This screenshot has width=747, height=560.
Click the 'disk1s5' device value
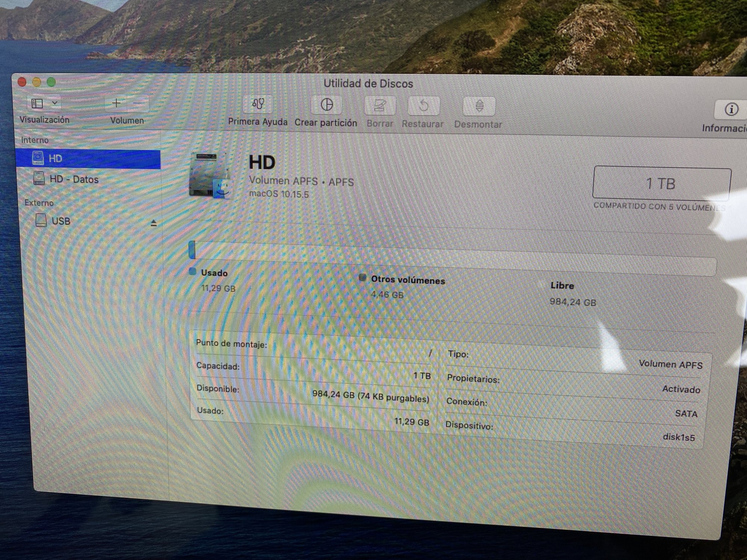[x=679, y=437]
